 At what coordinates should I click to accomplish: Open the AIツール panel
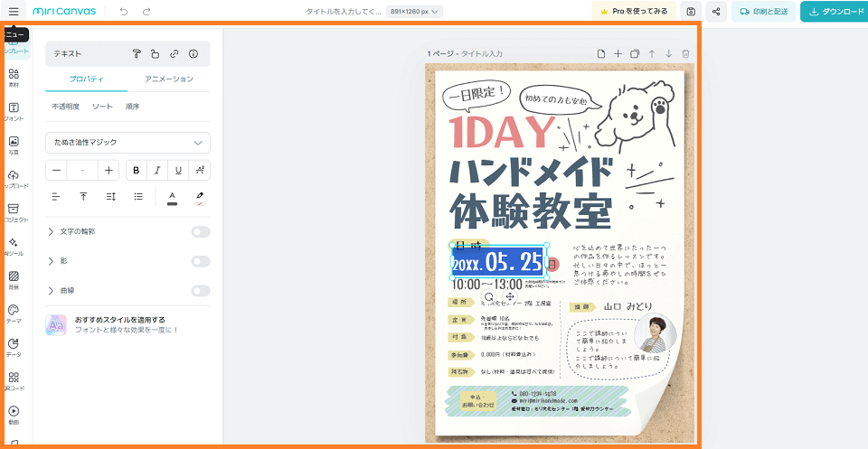[14, 247]
